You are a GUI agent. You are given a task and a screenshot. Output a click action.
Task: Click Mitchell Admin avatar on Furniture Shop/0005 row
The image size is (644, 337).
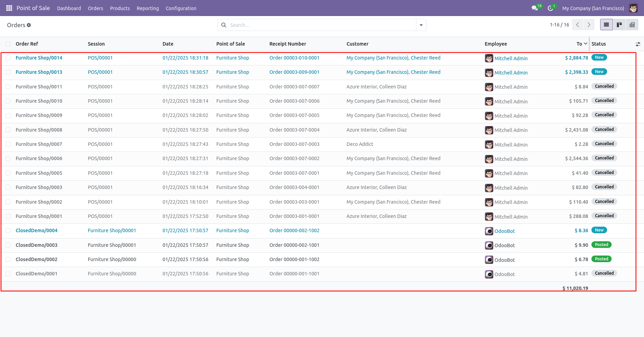[489, 173]
